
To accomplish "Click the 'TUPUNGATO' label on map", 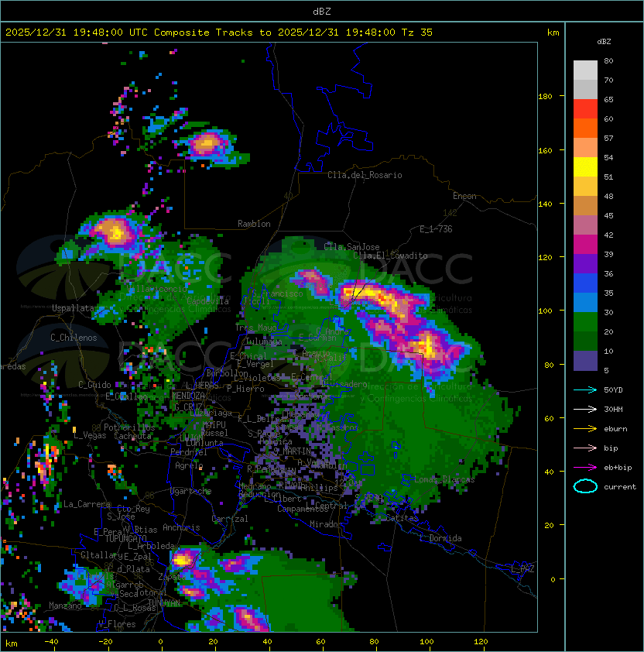I will click(125, 539).
